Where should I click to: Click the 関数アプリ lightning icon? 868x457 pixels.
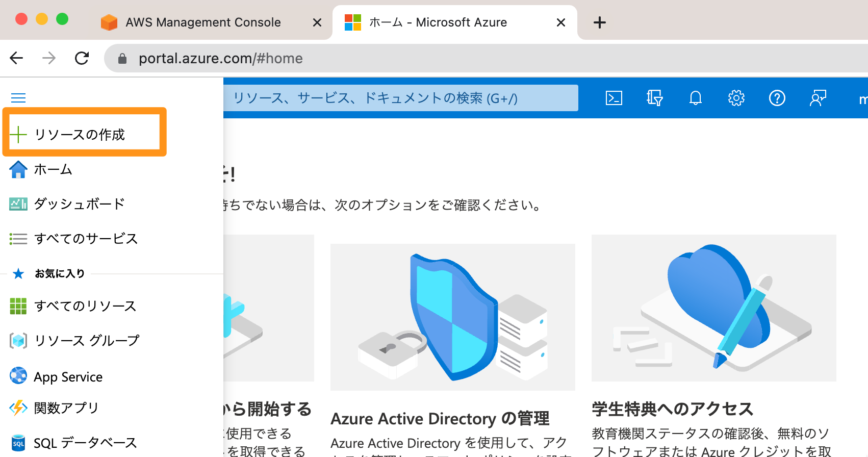pos(18,408)
